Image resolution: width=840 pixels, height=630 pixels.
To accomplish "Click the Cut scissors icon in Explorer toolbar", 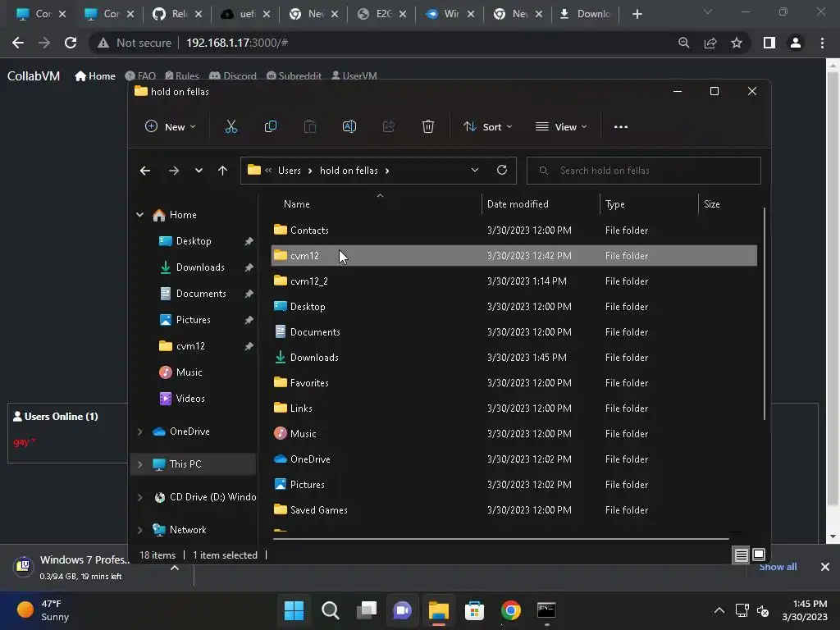I will tap(231, 127).
